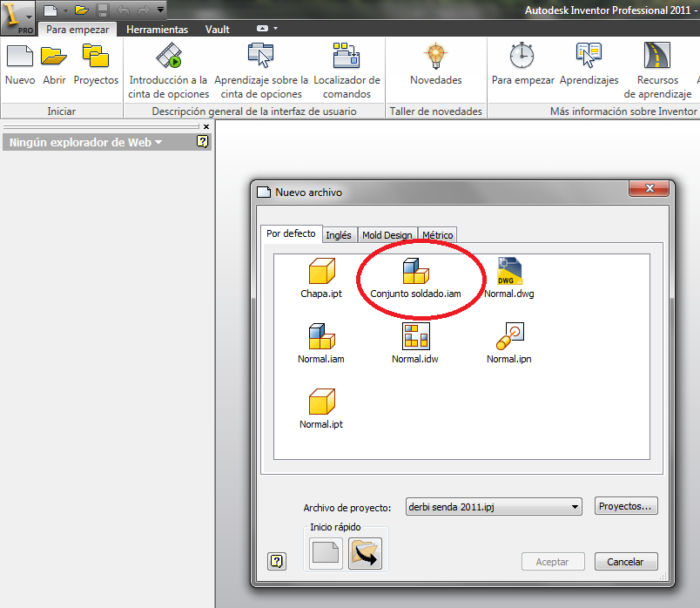Click the help icon in the browser panel header
Viewport: 700px width, 608px height.
202,142
